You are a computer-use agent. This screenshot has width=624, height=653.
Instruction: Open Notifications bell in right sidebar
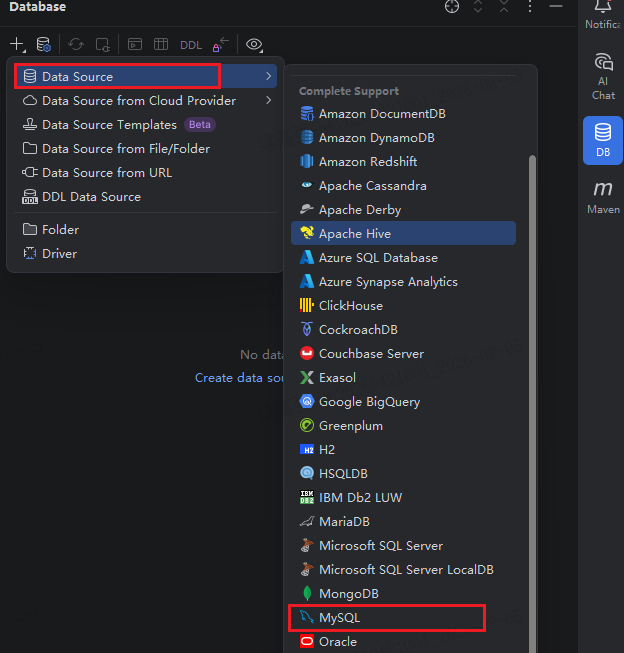602,15
